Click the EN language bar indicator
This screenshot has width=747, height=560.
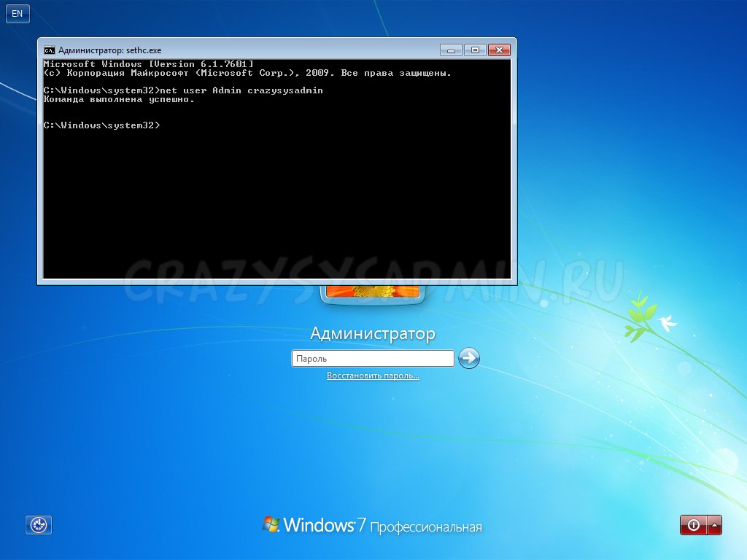[x=18, y=13]
